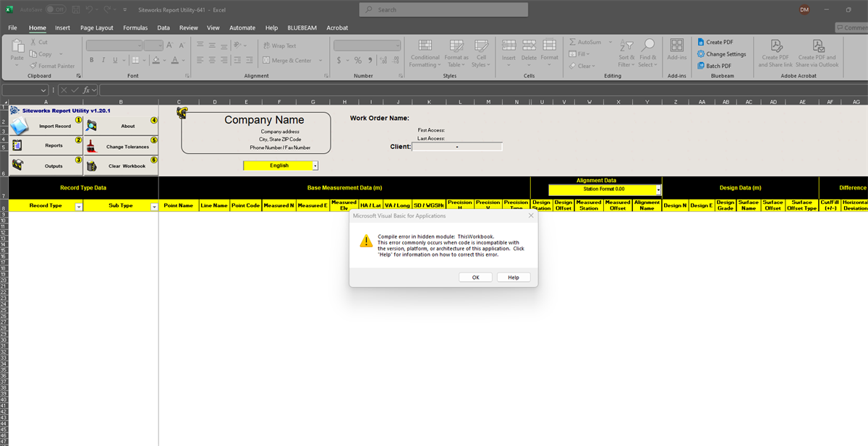Switch to the Formulas tab
This screenshot has height=446, width=868.
[x=135, y=27]
